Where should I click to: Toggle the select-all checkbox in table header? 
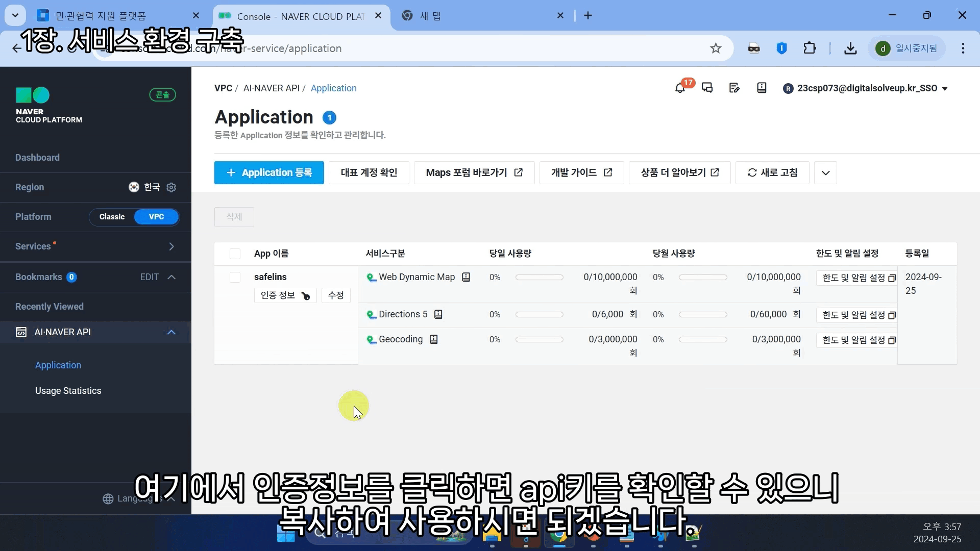click(235, 254)
